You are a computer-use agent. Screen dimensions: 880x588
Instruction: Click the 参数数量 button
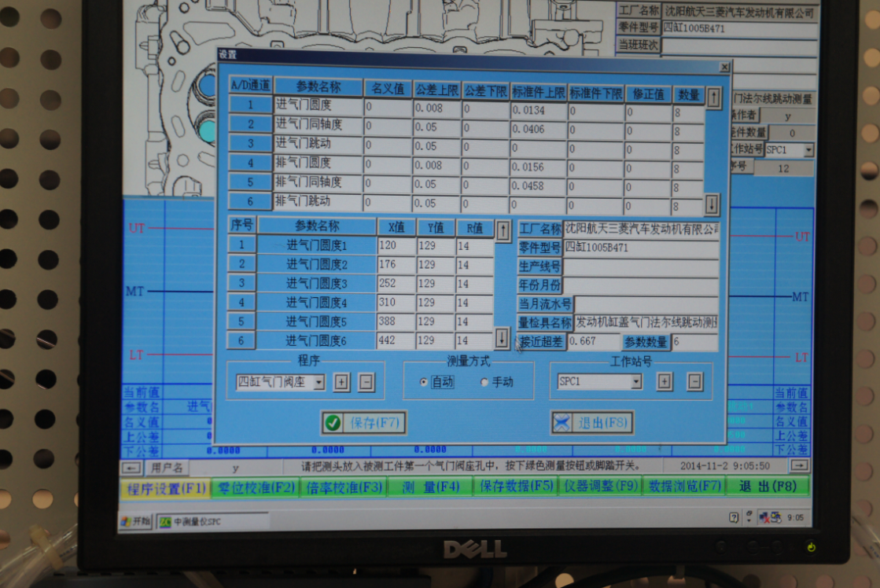(x=646, y=342)
